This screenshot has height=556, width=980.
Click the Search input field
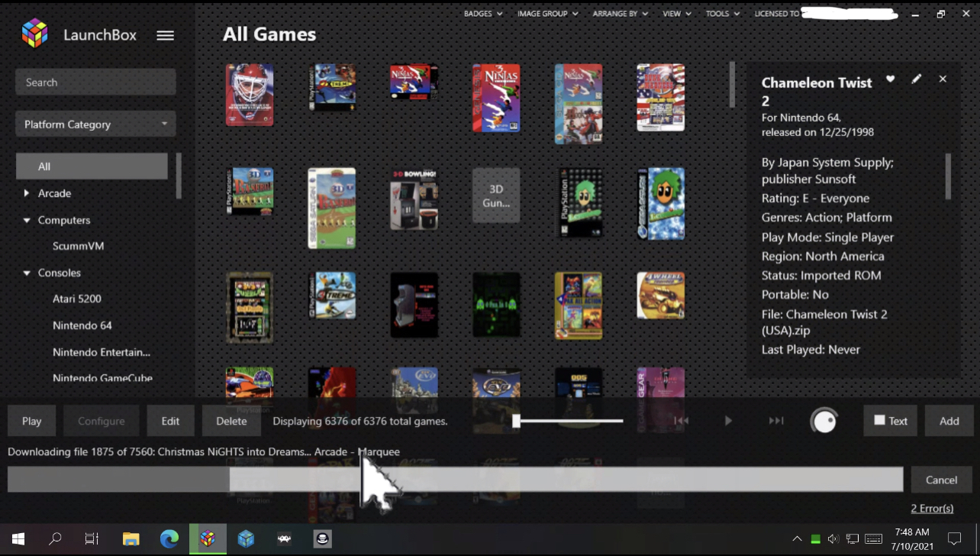95,82
